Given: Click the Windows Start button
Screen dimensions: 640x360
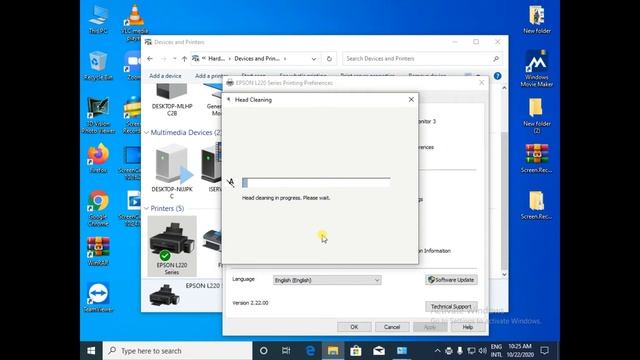Looking at the screenshot, I should pos(91,351).
